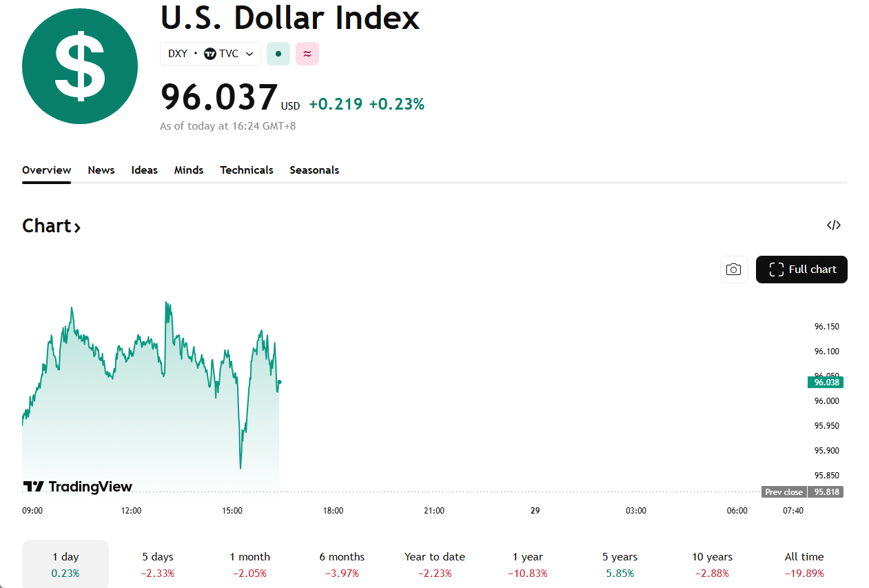Select the 1 month time range

[x=249, y=564]
